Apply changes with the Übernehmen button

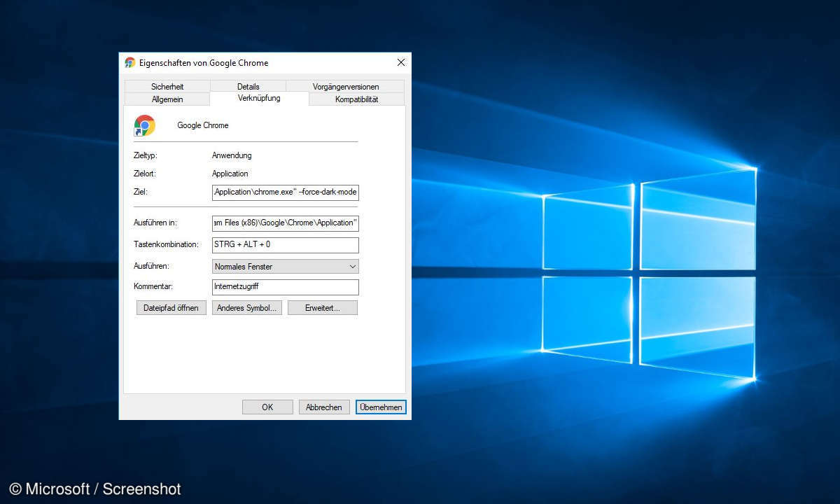click(381, 407)
